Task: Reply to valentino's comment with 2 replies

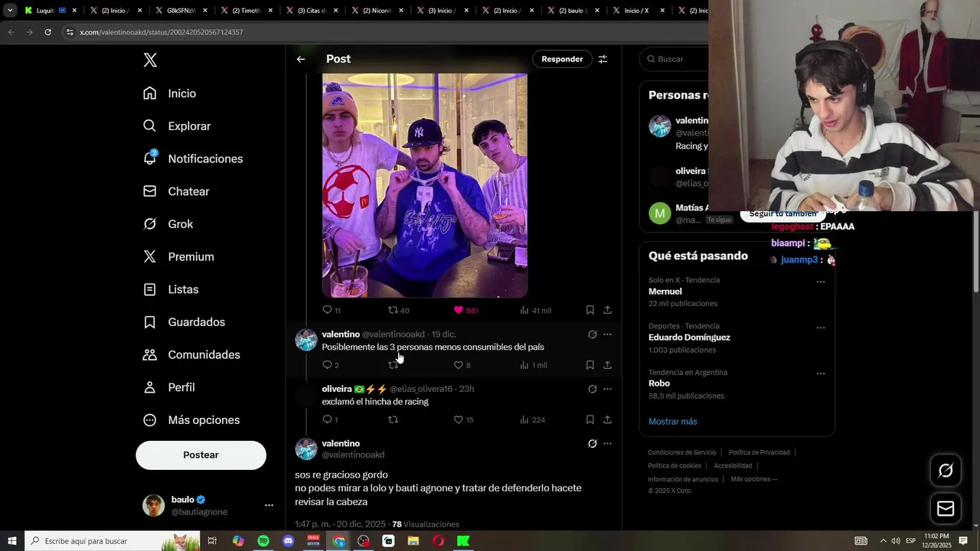Action: [327, 365]
